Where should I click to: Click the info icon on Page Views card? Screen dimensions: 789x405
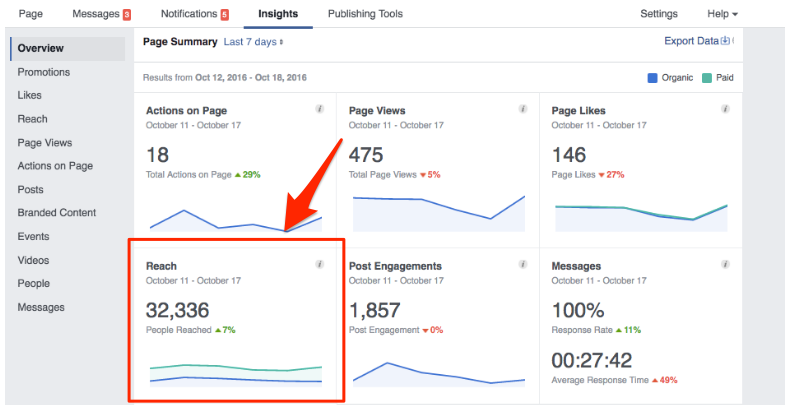[x=523, y=109]
